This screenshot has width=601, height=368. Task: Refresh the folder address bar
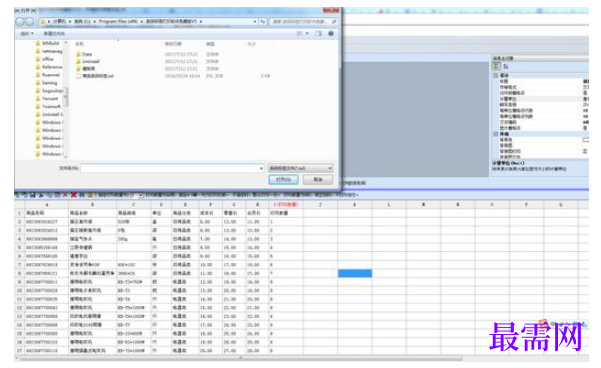point(263,22)
